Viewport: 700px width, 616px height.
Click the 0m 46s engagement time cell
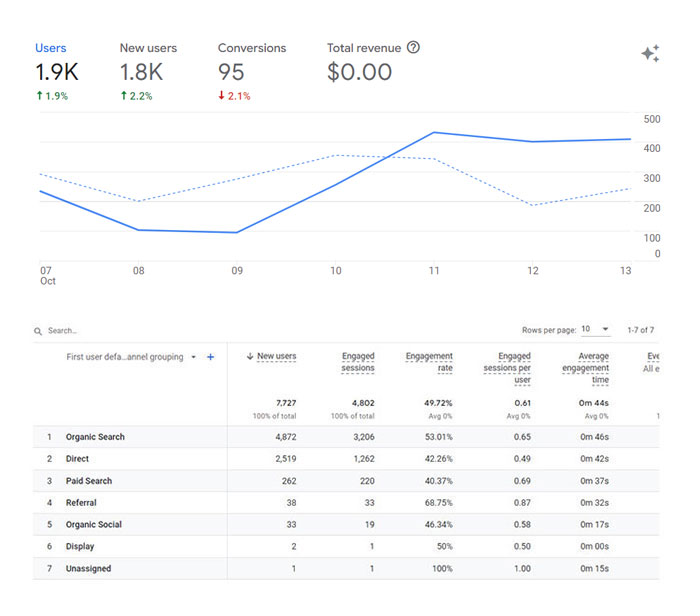pos(594,437)
